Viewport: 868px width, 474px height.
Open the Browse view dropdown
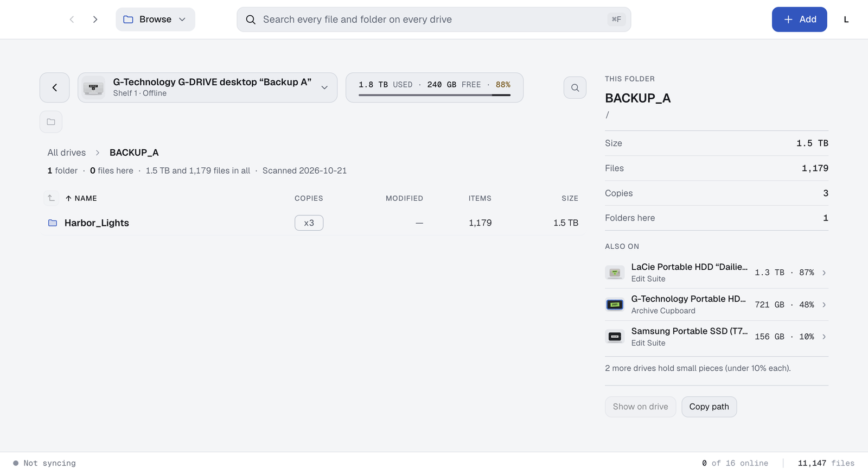tap(155, 20)
